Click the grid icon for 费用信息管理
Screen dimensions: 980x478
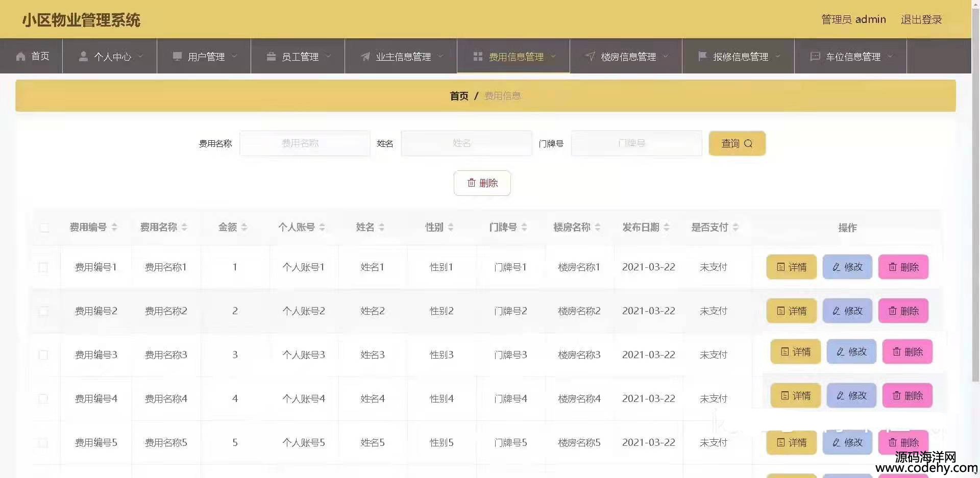[478, 57]
